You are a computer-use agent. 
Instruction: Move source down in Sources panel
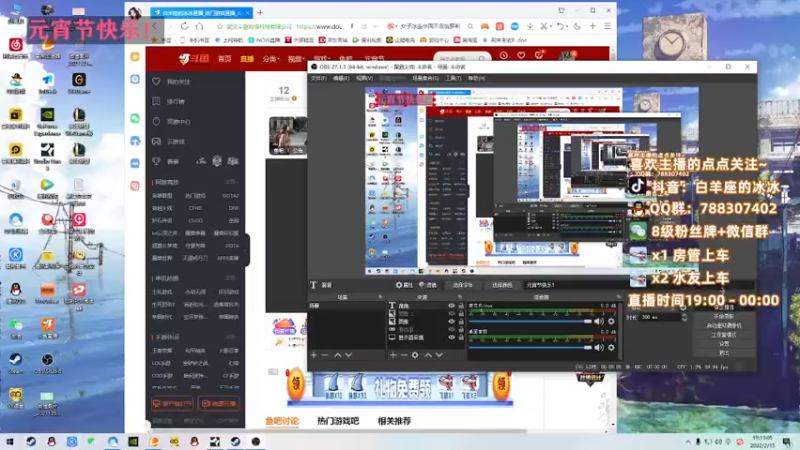click(x=439, y=355)
